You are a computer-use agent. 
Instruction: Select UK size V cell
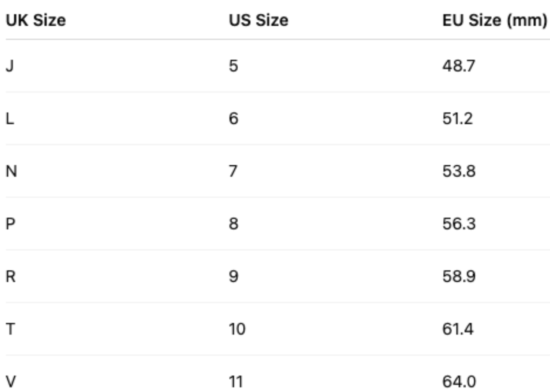[11, 381]
